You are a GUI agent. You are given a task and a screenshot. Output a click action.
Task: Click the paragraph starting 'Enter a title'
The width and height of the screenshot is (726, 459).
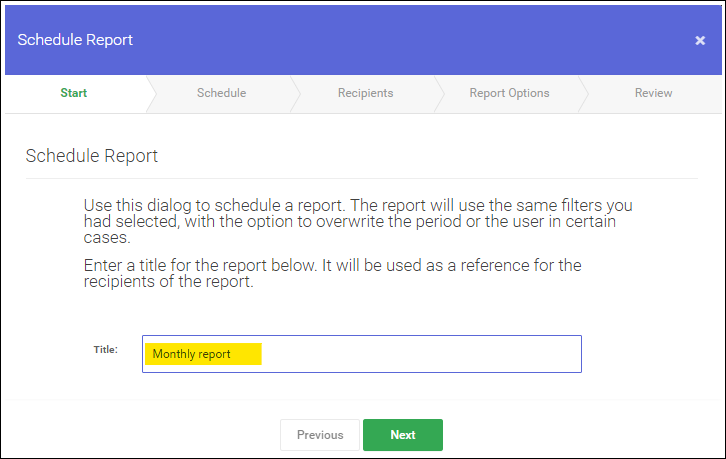pos(332,273)
